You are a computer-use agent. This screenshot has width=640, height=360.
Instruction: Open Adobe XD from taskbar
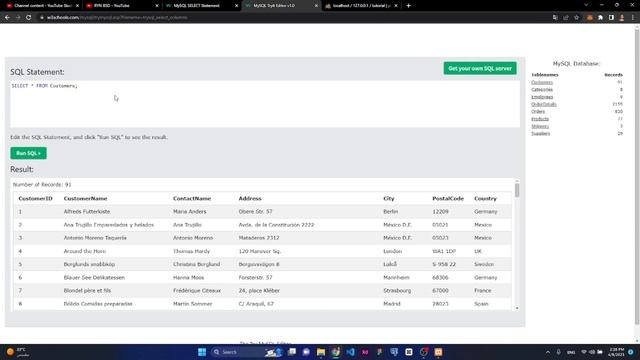coord(365,352)
